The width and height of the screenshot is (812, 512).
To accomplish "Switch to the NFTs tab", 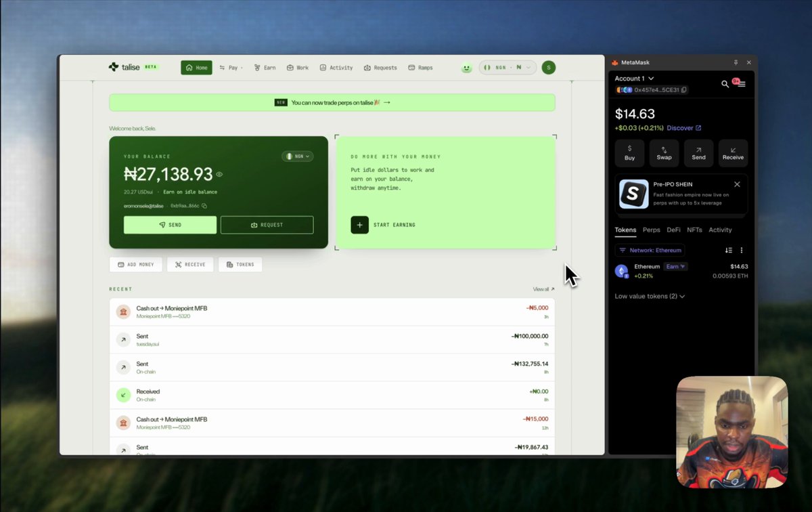I will point(694,230).
